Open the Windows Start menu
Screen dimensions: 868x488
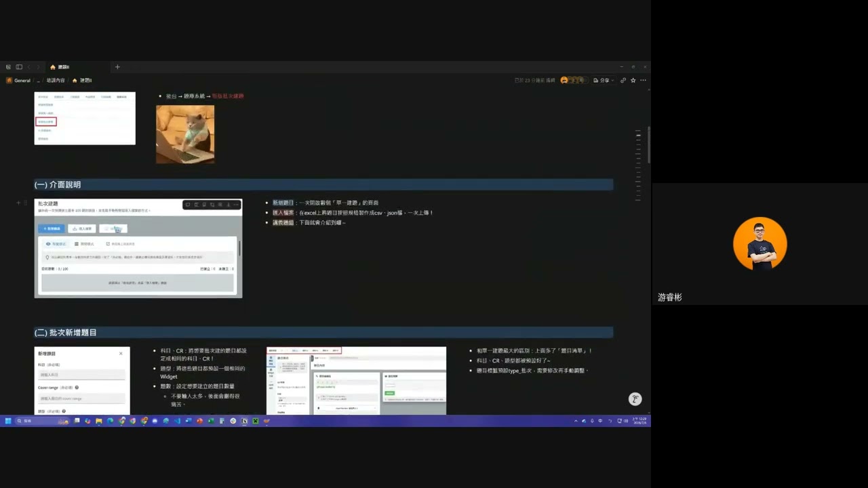8,421
